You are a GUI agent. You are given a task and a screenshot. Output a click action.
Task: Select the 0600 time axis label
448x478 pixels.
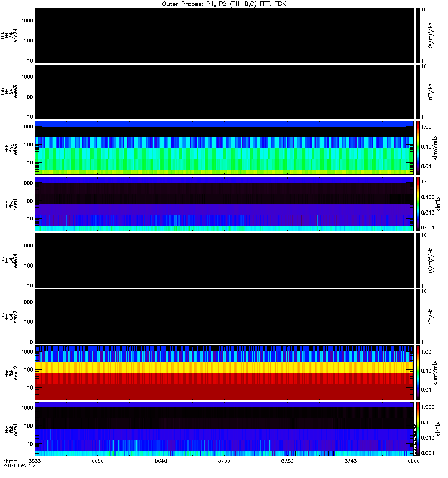point(35,461)
